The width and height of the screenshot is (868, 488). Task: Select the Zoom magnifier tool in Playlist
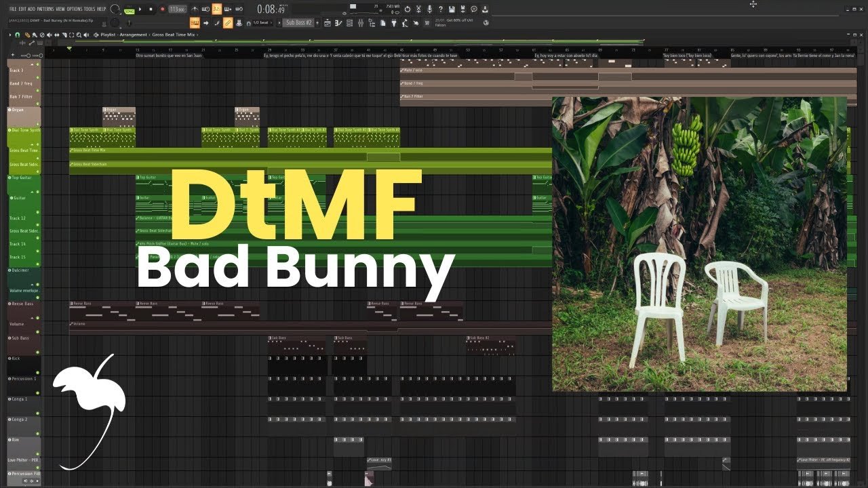click(79, 35)
